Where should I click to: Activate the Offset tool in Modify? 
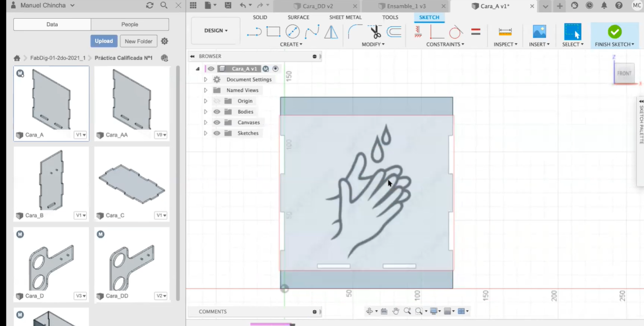[393, 32]
